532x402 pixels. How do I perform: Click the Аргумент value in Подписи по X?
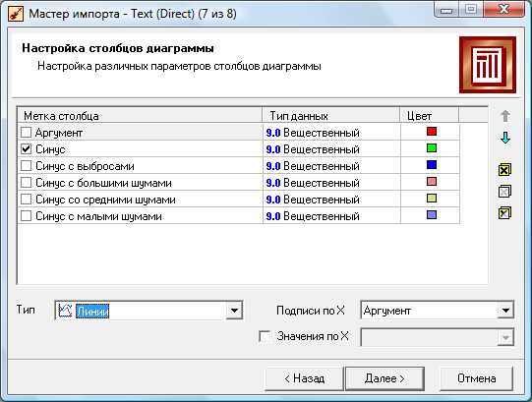387,311
